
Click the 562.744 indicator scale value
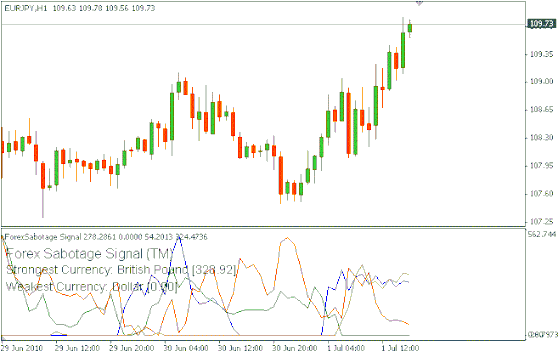click(542, 234)
